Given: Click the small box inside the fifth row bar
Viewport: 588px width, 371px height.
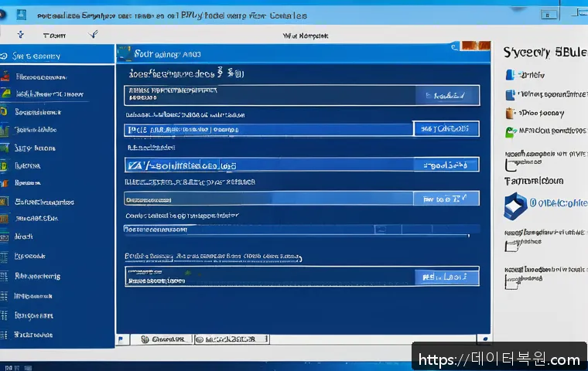Looking at the screenshot, I should point(381,230).
